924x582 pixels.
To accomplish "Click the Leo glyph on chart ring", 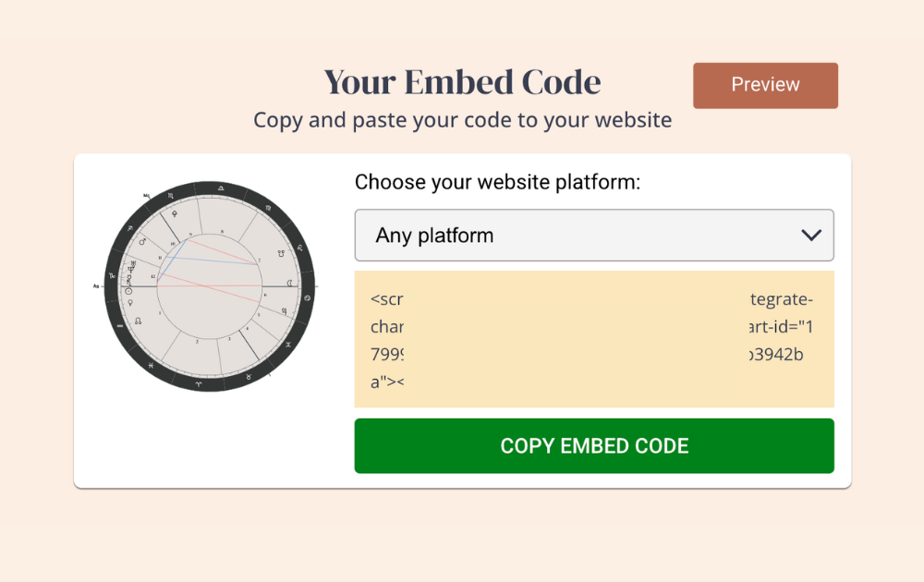I will (300, 248).
